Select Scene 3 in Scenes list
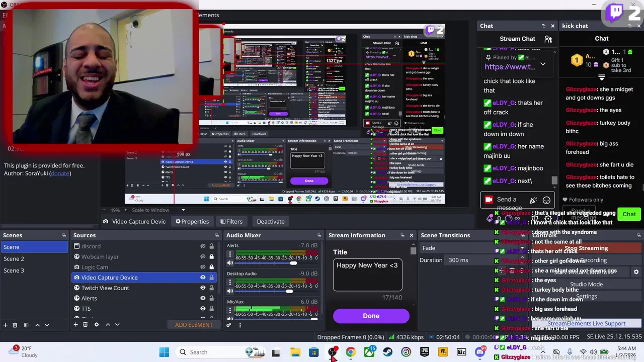 (34, 270)
